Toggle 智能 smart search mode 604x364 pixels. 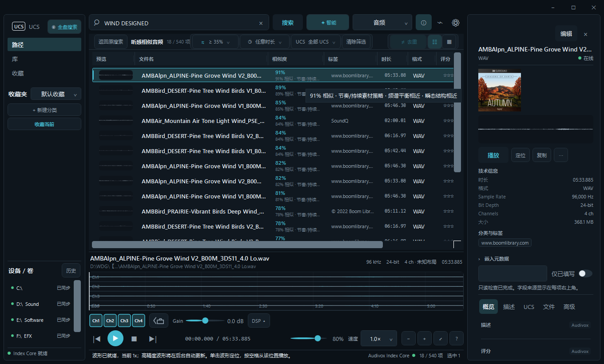329,23
